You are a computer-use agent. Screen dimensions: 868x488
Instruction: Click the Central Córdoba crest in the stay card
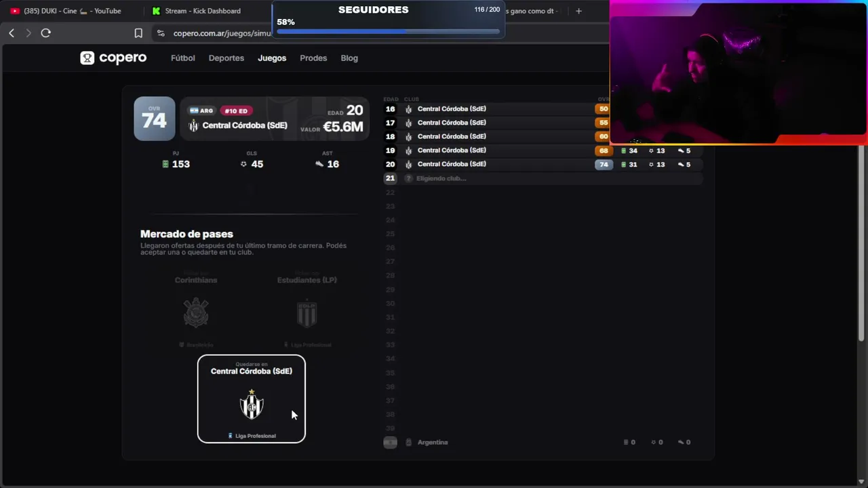click(x=252, y=405)
